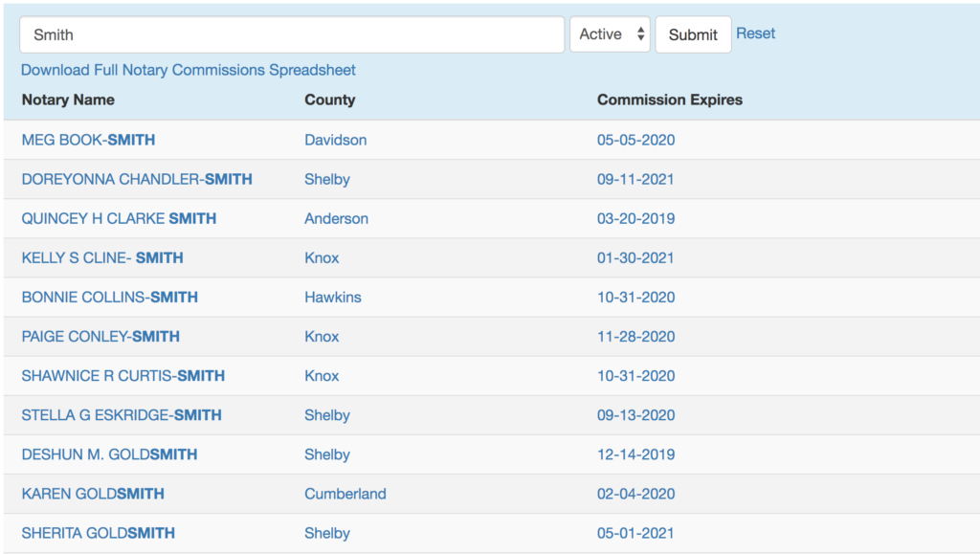
Task: Select DOREYONNA CHANDLER-SMITH notary entry
Action: pos(137,179)
